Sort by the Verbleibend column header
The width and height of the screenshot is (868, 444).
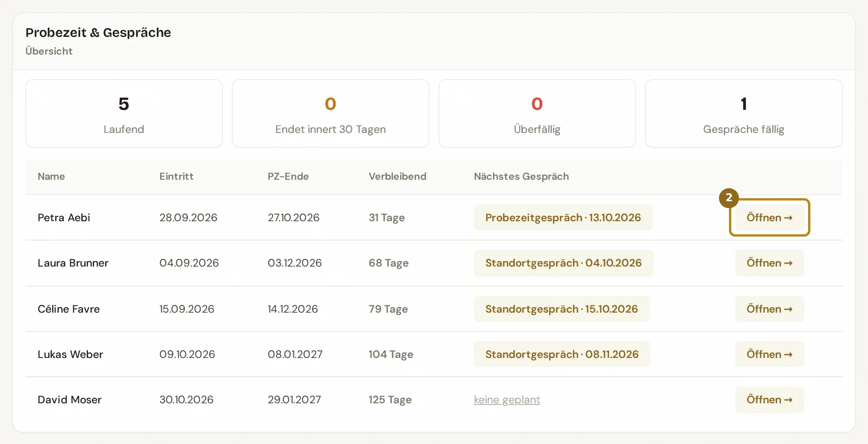(398, 176)
